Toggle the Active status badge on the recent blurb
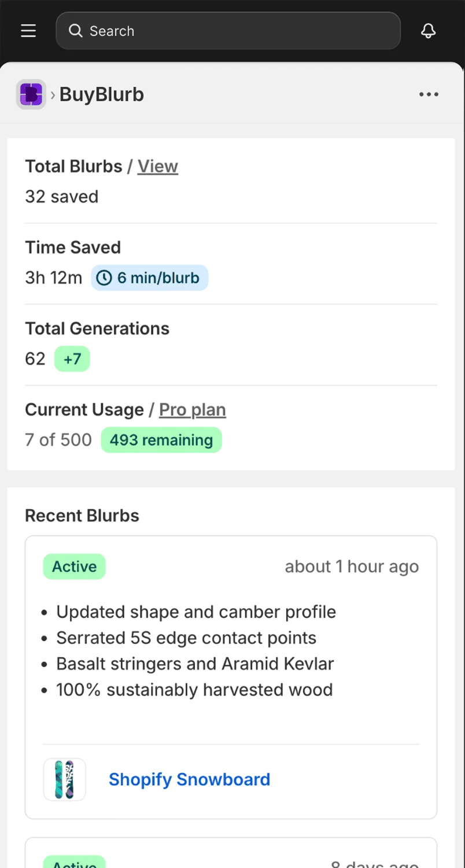The width and height of the screenshot is (465, 868). (74, 567)
